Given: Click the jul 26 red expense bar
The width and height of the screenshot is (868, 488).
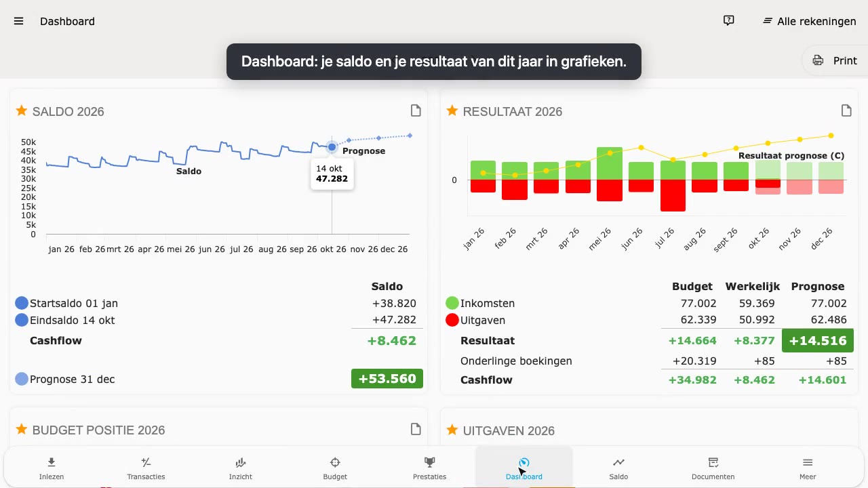Looking at the screenshot, I should click(673, 195).
